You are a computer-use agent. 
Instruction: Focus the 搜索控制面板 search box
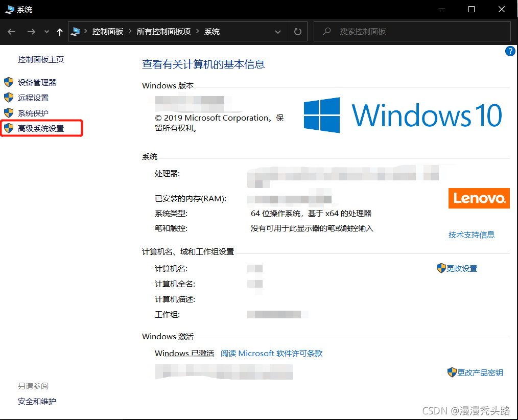tap(412, 31)
